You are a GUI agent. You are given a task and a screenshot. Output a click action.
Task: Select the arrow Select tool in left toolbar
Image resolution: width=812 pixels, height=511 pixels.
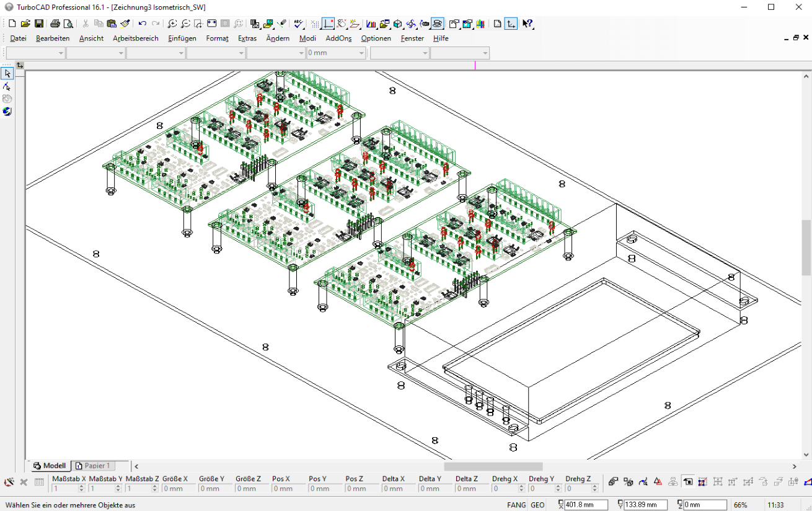7,74
